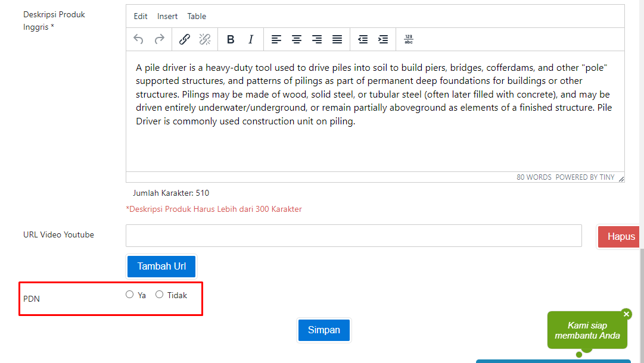The height and width of the screenshot is (363, 644).
Task: Redo the last edit in editor
Action: pos(159,39)
